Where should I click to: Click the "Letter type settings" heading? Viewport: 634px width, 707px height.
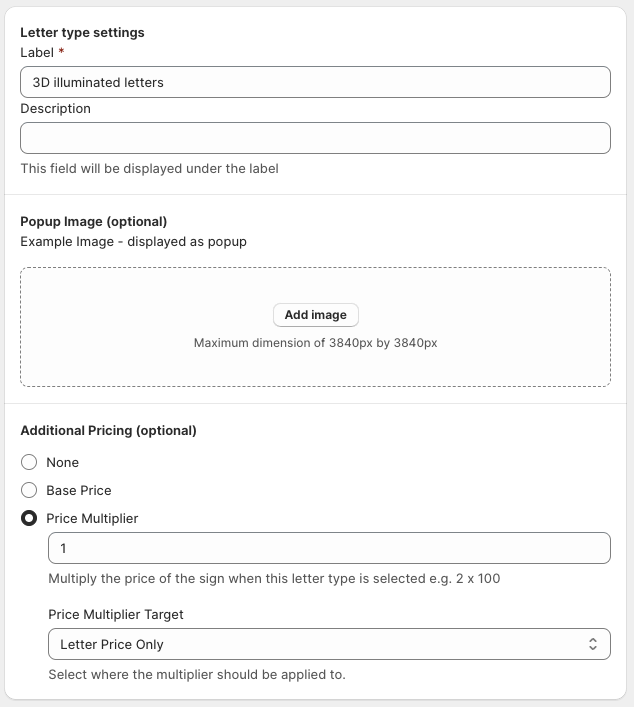(x=82, y=32)
